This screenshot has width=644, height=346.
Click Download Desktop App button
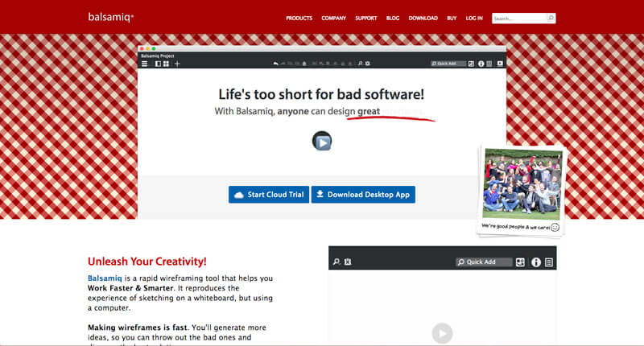pyautogui.click(x=363, y=195)
